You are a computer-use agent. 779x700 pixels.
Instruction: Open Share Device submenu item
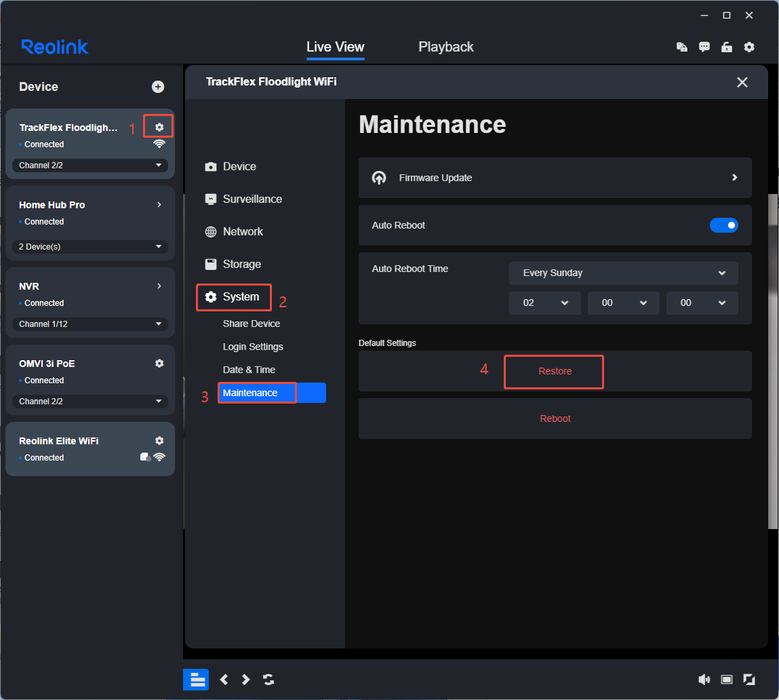point(252,324)
